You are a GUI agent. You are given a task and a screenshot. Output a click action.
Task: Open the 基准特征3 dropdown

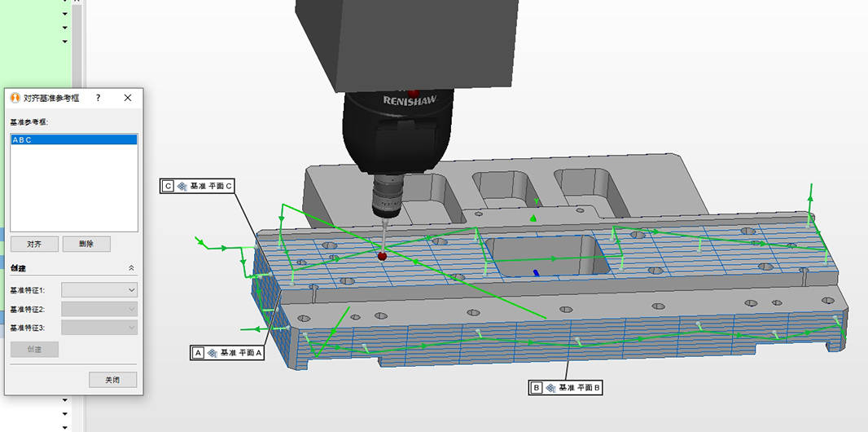coord(99,327)
